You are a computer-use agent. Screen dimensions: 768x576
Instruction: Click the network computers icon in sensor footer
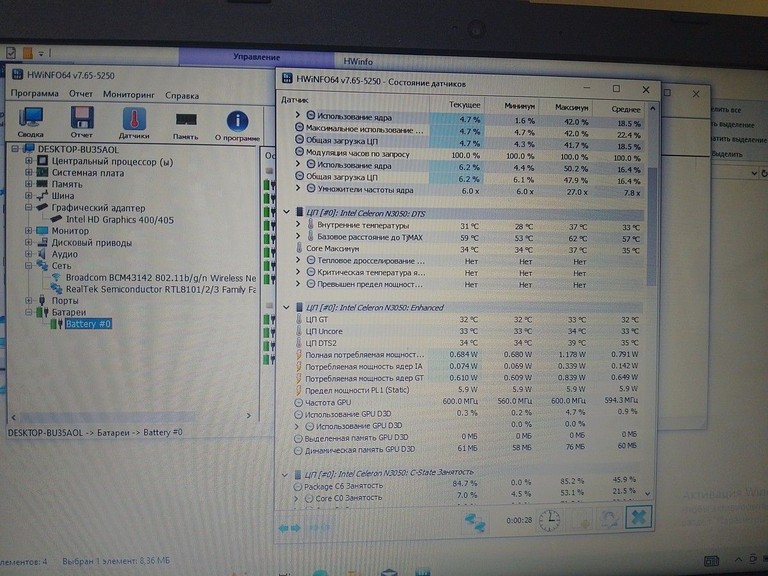(x=475, y=522)
